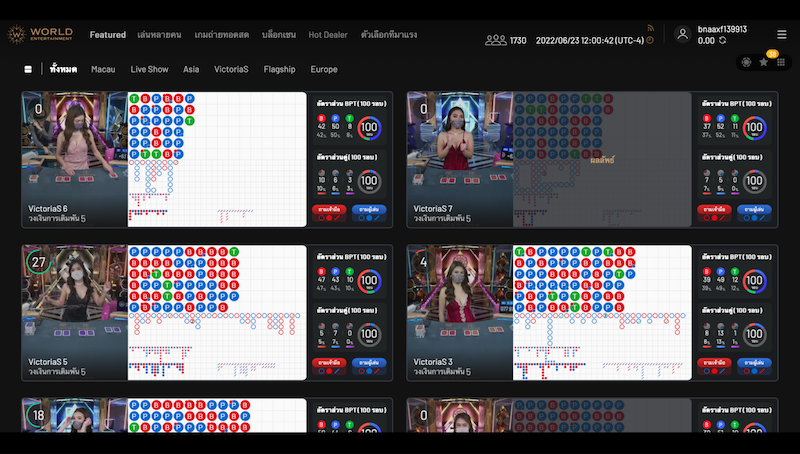Image resolution: width=800 pixels, height=454 pixels.
Task: Click VictoriaS 6 pair ratio 100-round ring
Action: point(369,181)
